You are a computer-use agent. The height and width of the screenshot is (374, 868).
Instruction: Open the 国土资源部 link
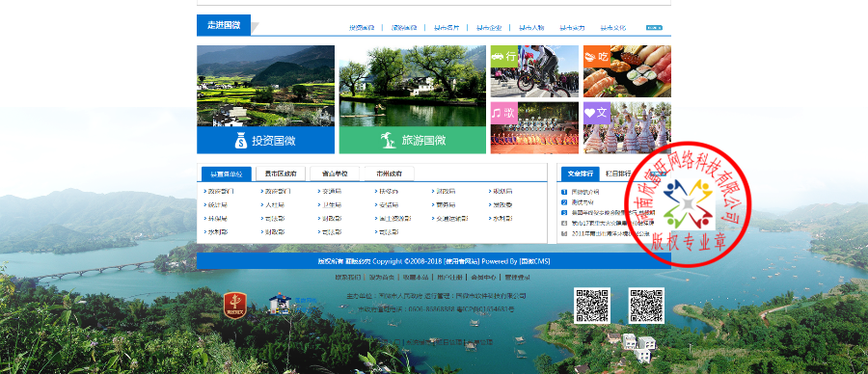(393, 219)
